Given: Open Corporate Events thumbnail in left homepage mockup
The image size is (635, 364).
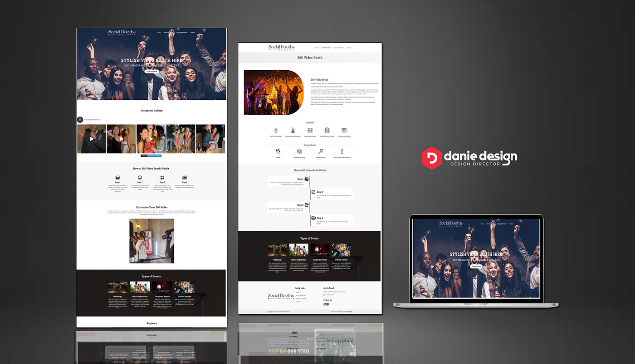Looking at the screenshot, I should pyautogui.click(x=162, y=287).
